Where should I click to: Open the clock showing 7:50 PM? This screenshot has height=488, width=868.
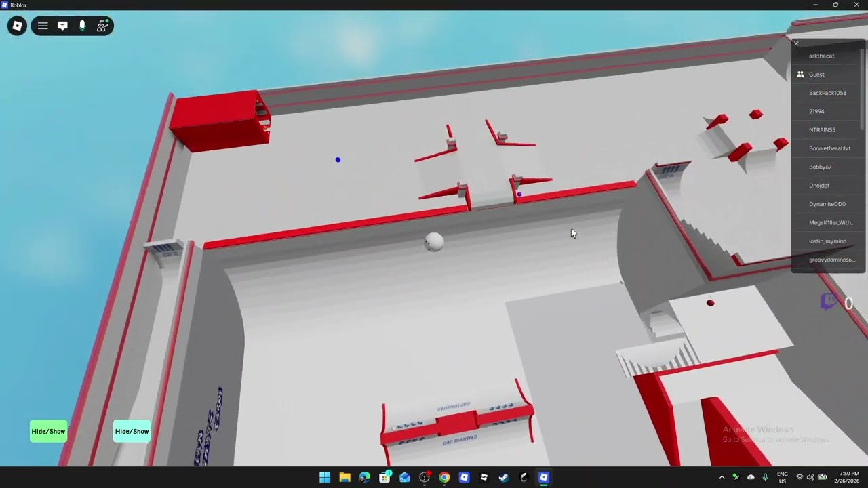point(847,477)
